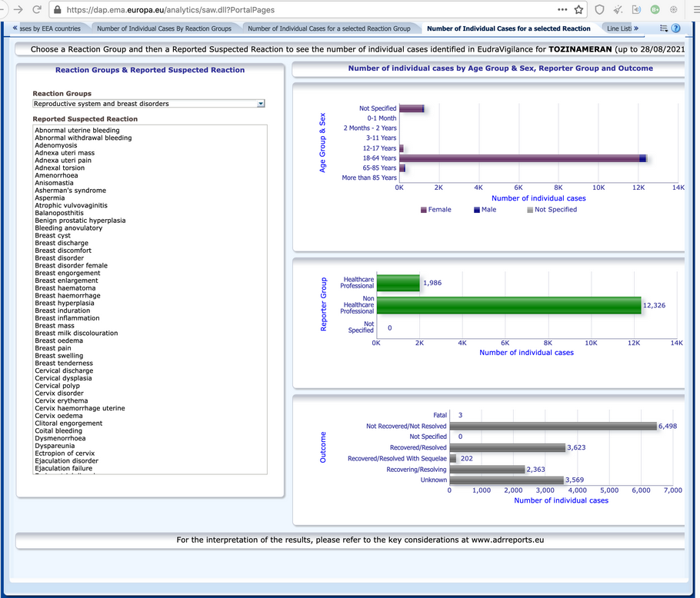Click the browser address bar URL
This screenshot has height=598, width=700.
pyautogui.click(x=171, y=10)
